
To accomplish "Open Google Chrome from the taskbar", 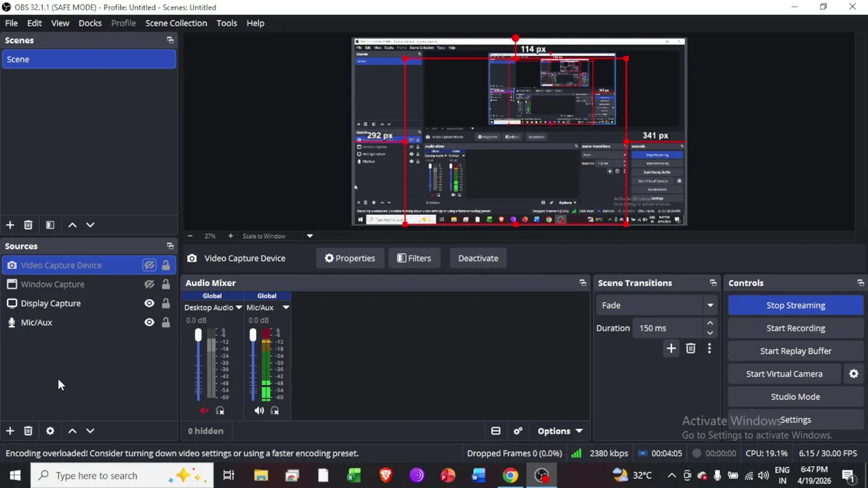I will (510, 475).
